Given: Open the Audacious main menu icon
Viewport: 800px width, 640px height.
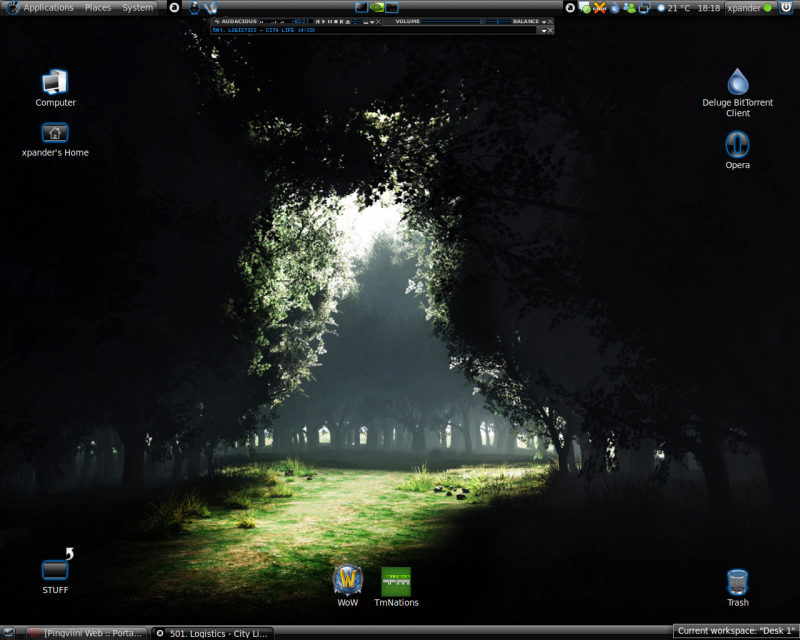Looking at the screenshot, I should (x=217, y=21).
